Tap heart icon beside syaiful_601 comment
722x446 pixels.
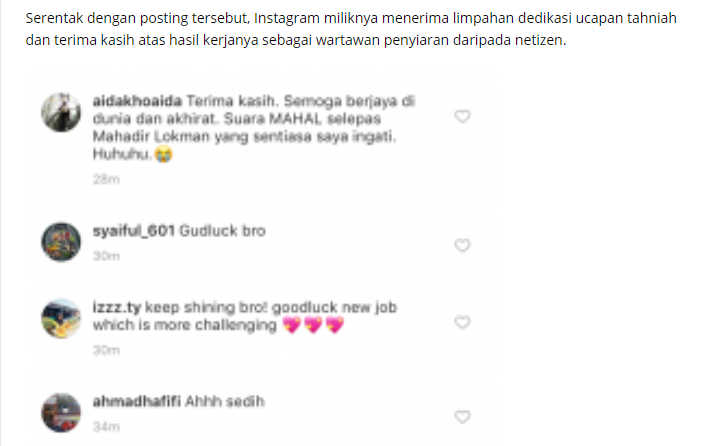(x=462, y=245)
